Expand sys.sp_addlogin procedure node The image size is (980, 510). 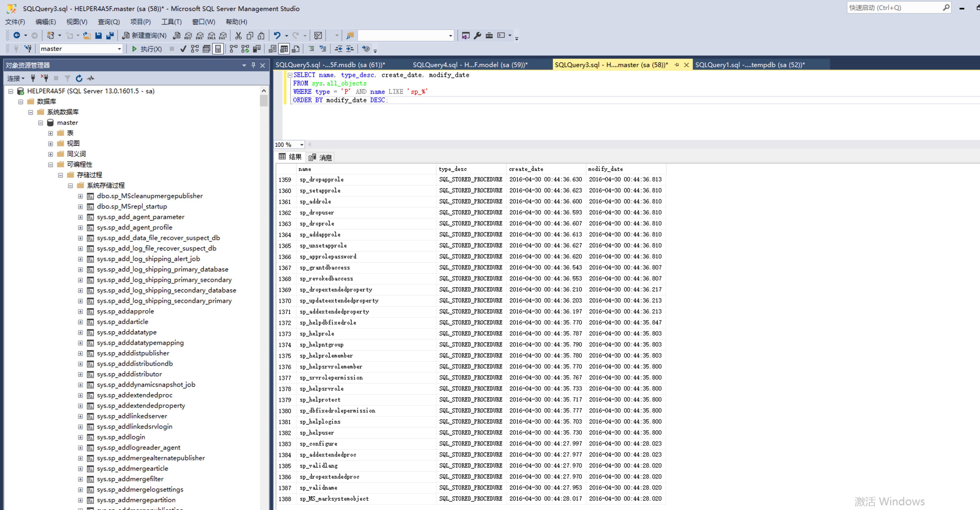(80, 437)
